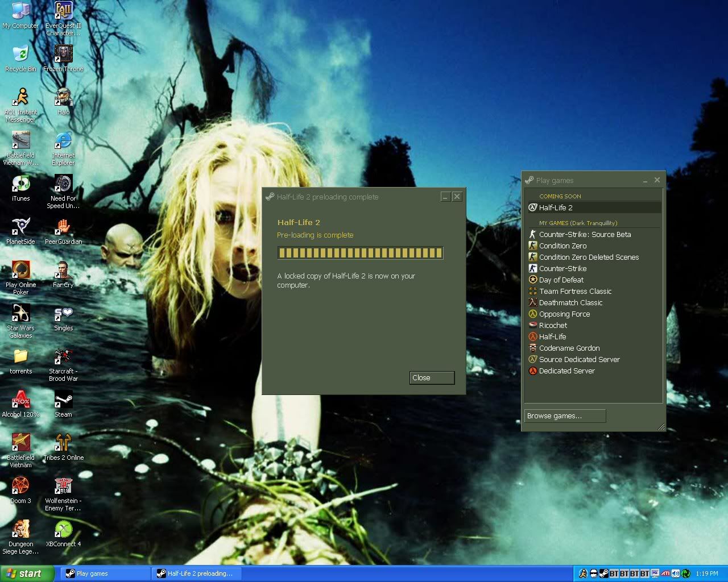This screenshot has width=728, height=582.
Task: Open the Windows start menu
Action: [27, 573]
